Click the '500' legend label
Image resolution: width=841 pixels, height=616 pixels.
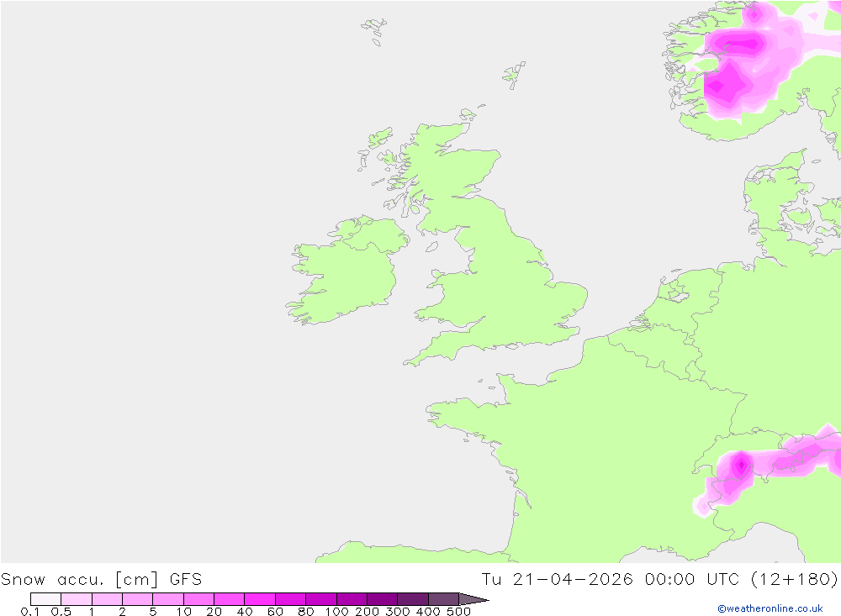pyautogui.click(x=459, y=611)
